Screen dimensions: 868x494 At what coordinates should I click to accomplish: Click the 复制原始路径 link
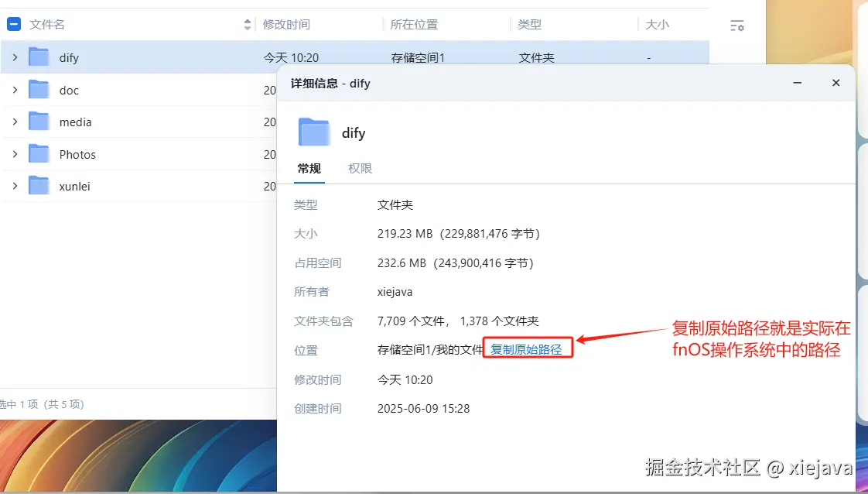point(528,348)
